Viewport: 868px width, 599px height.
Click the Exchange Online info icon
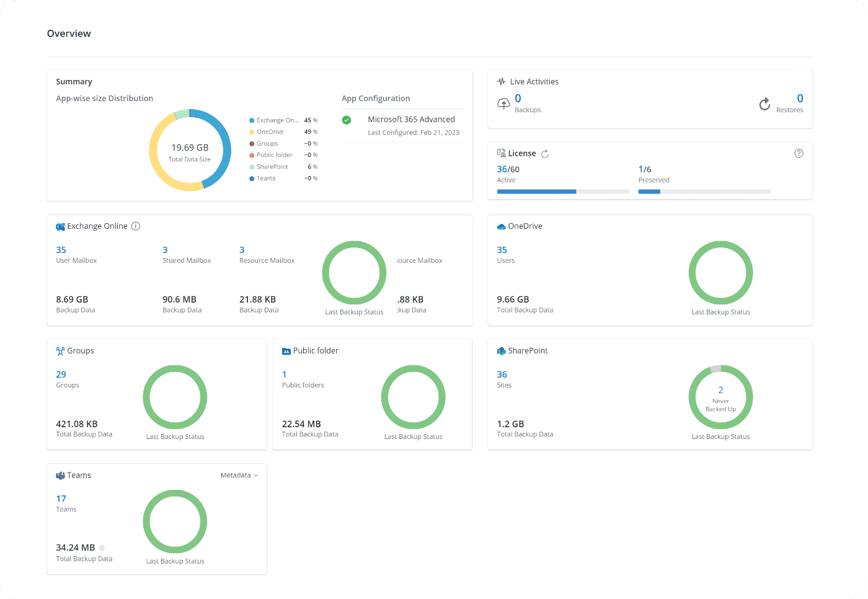point(136,226)
